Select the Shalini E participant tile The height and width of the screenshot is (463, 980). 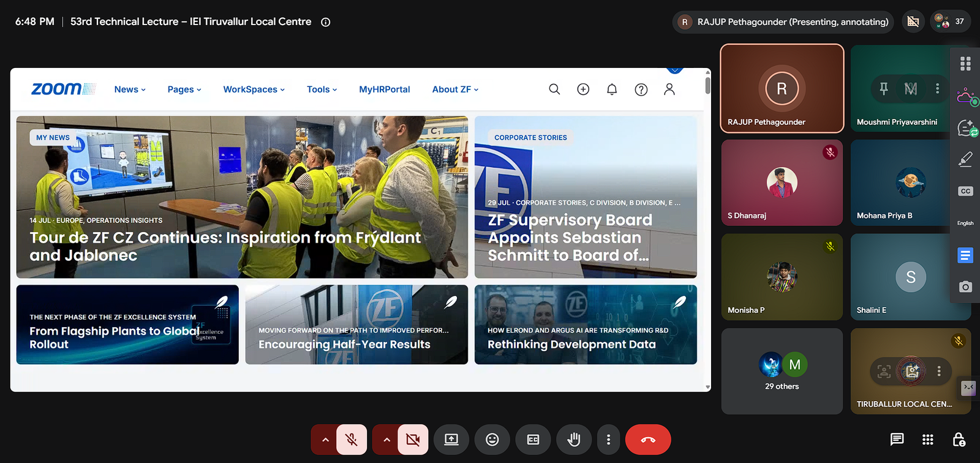click(x=911, y=277)
